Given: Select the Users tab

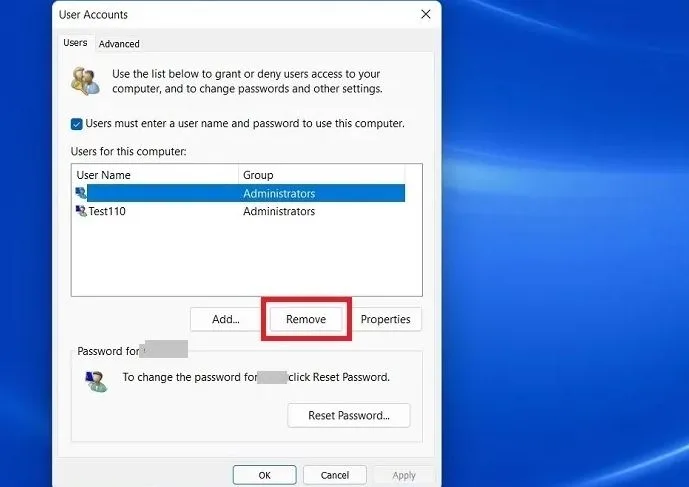Looking at the screenshot, I should pyautogui.click(x=75, y=43).
